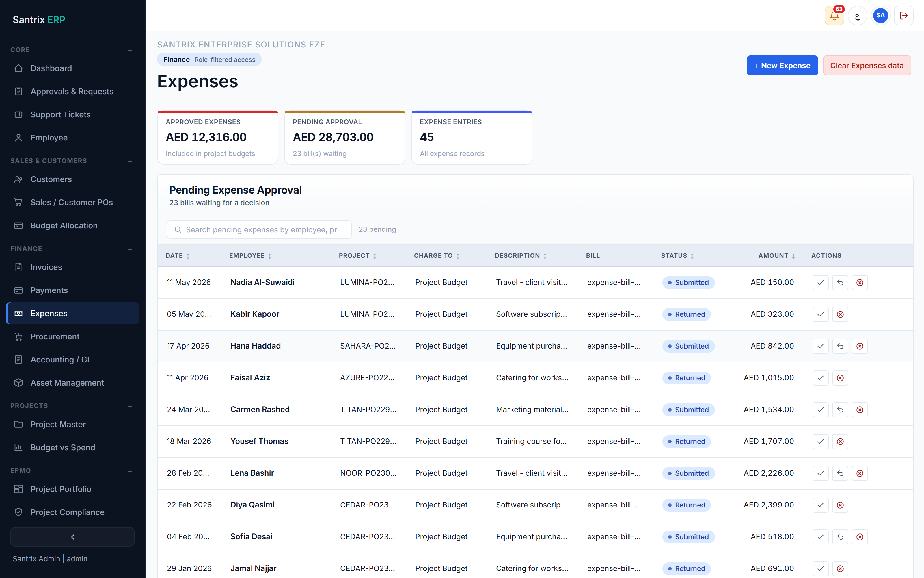Click the Clear Expenses data button
924x578 pixels.
click(867, 65)
